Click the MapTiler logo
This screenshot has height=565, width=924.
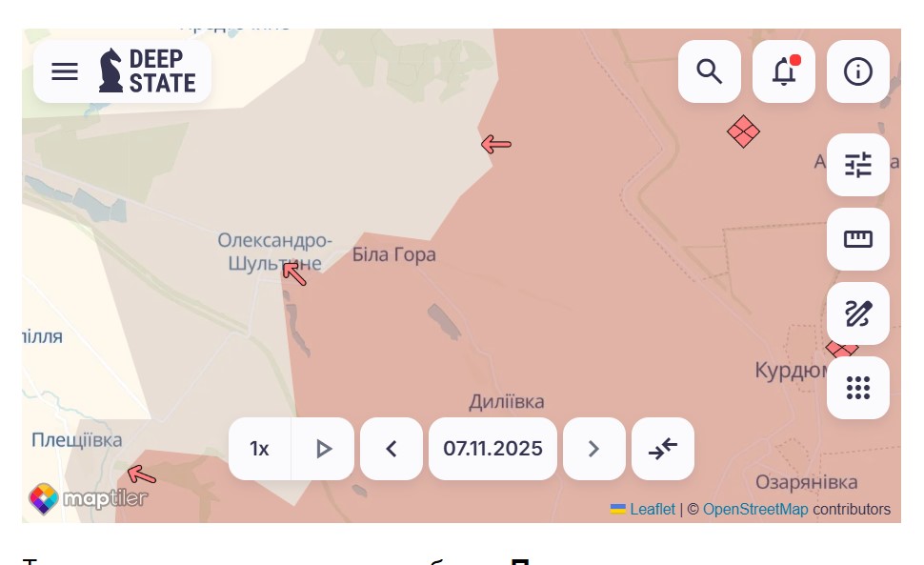tap(89, 498)
